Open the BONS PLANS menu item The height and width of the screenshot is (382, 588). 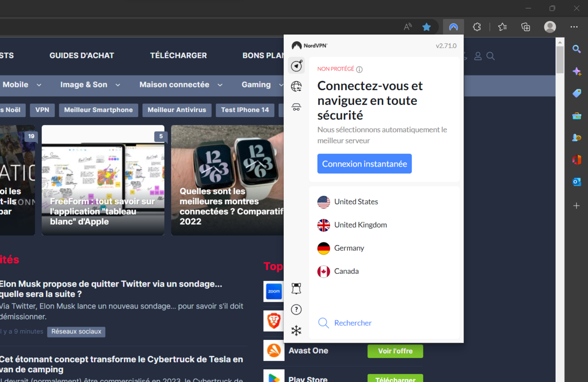coord(263,55)
